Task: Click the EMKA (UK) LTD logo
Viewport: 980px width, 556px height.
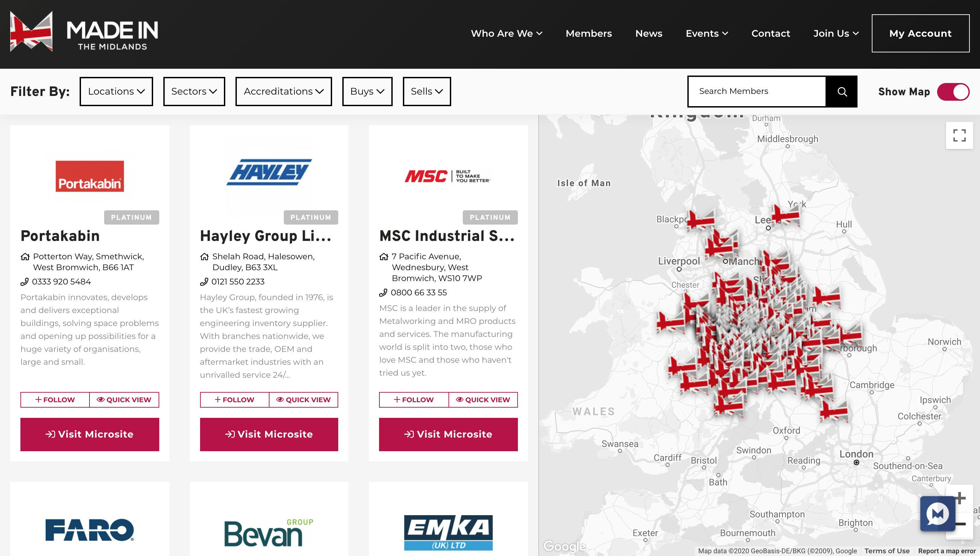Action: pyautogui.click(x=448, y=532)
